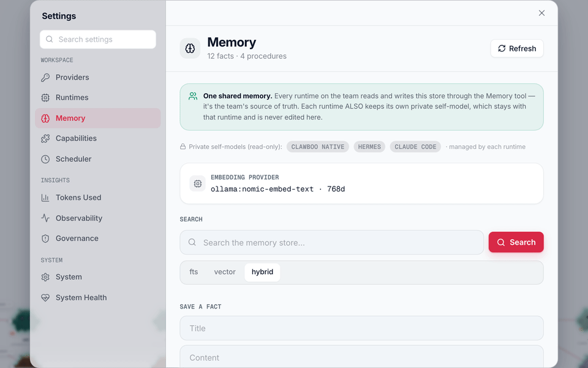Click the activity pulse Observability icon
This screenshot has height=368, width=588.
click(x=45, y=218)
